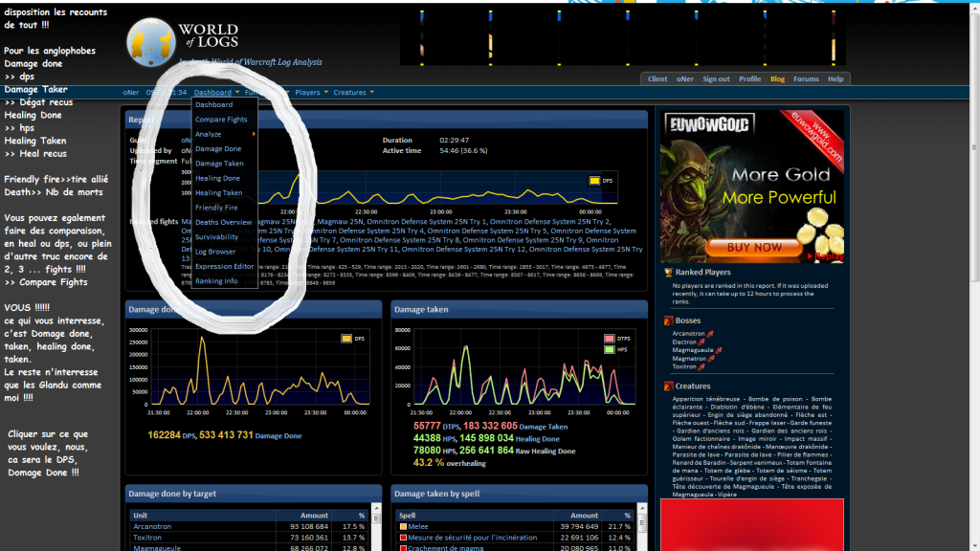This screenshot has width=980, height=551.
Task: Select Damage Taken menu entry
Action: pos(219,164)
